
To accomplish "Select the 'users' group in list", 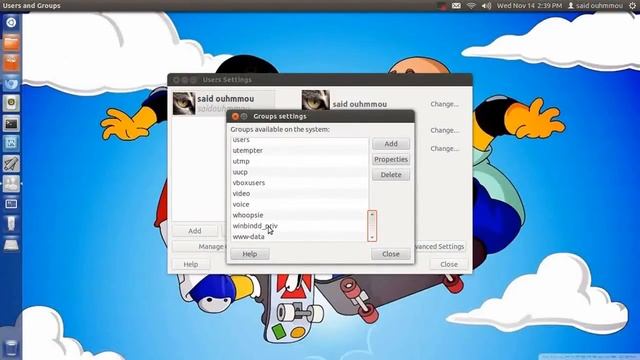I will pos(299,140).
